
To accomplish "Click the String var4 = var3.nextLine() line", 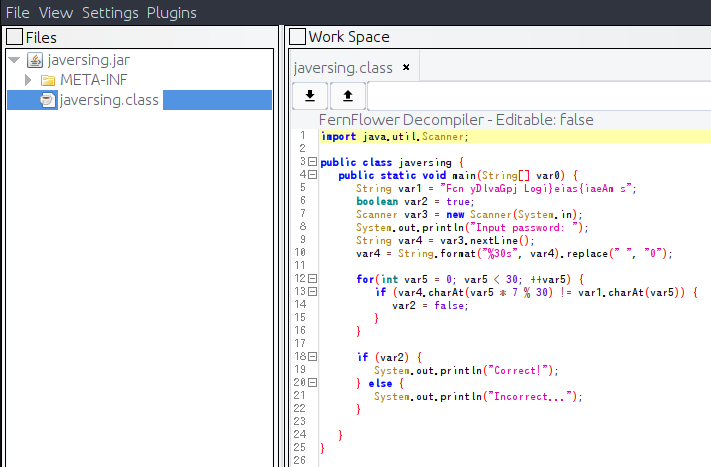I will pyautogui.click(x=445, y=240).
